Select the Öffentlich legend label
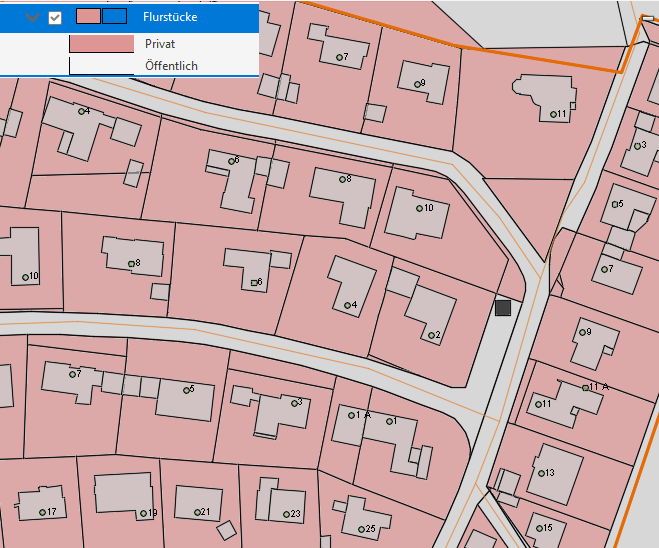The width and height of the screenshot is (659, 548). click(x=171, y=66)
